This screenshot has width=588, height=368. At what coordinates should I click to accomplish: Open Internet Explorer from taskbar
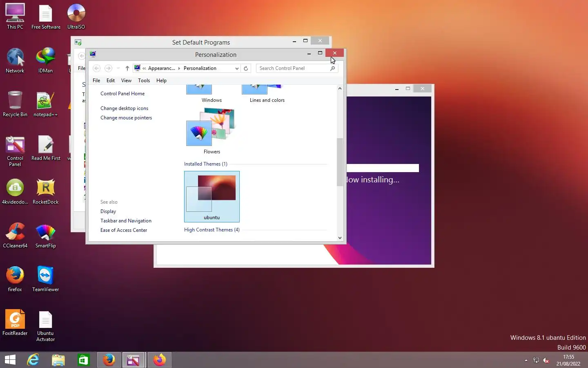33,360
